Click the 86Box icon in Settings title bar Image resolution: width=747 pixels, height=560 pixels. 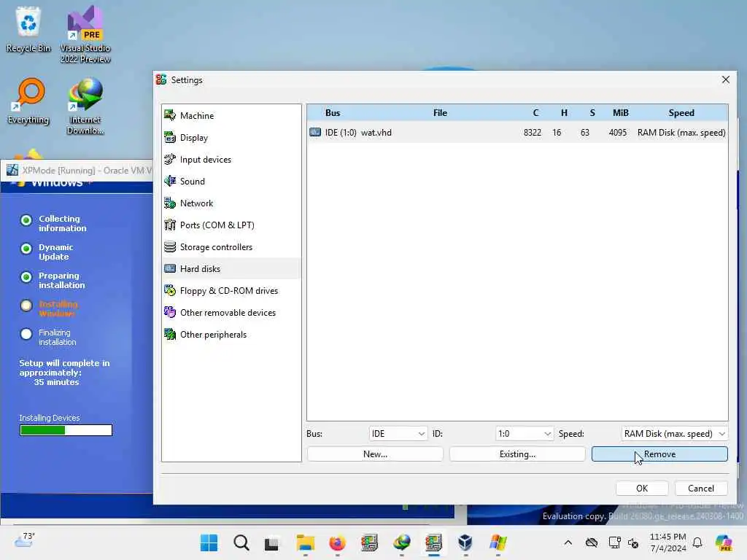[161, 80]
